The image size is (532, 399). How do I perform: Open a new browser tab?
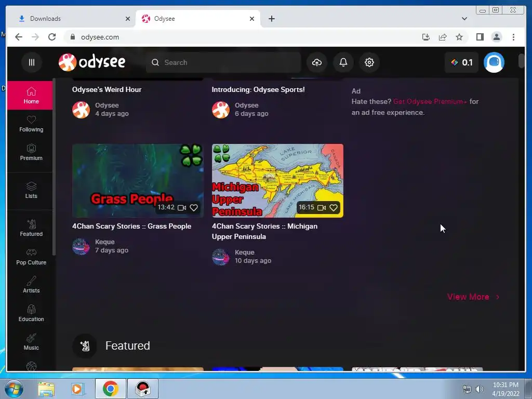[x=271, y=19]
